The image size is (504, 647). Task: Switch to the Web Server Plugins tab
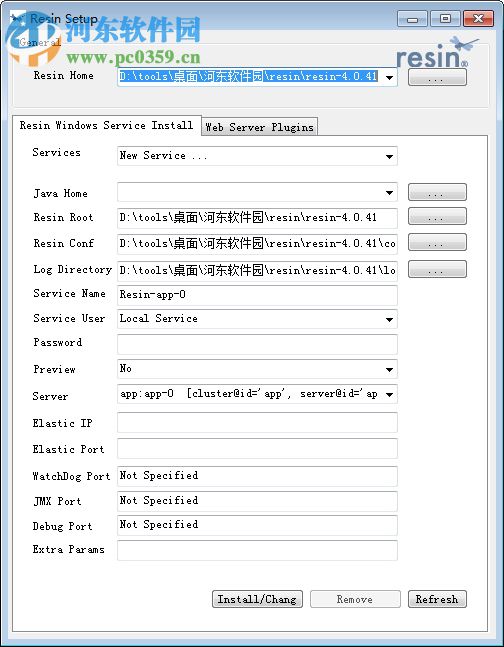tap(260, 127)
